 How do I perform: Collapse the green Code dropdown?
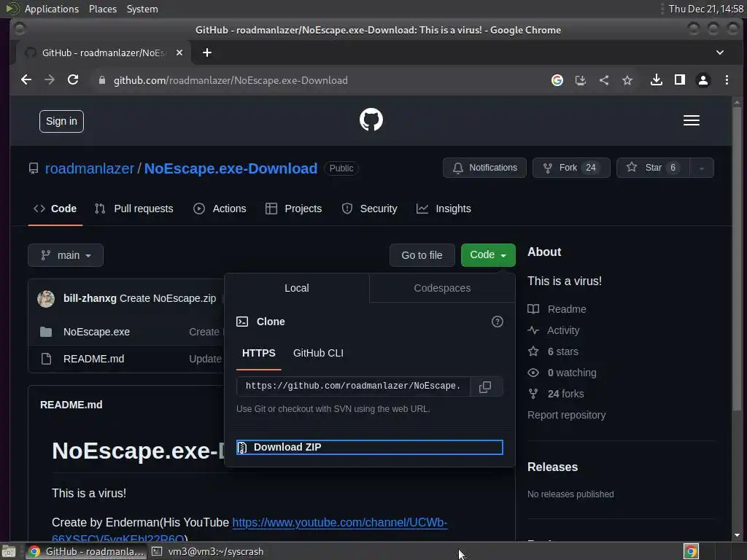(488, 254)
